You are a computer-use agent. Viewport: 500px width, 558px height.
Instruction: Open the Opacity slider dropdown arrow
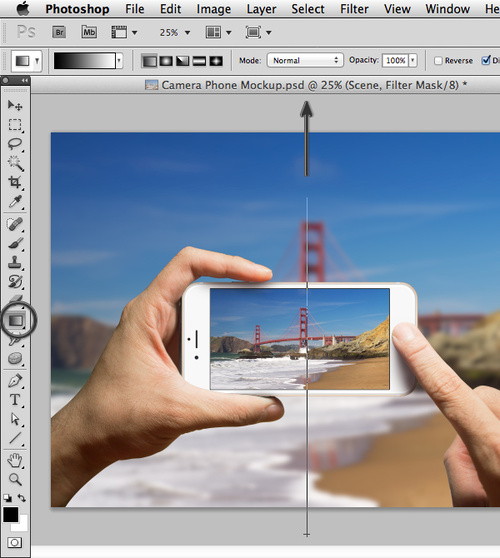(413, 60)
